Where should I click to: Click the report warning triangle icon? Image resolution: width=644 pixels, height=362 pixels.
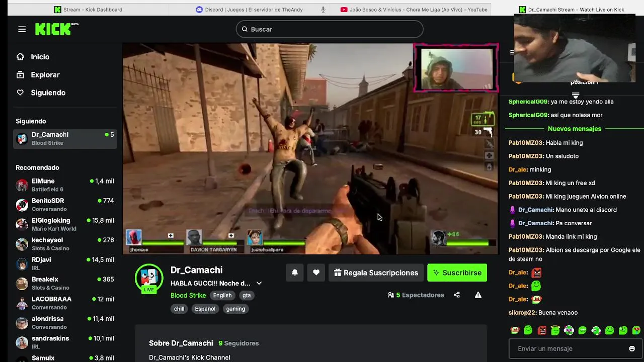click(478, 295)
